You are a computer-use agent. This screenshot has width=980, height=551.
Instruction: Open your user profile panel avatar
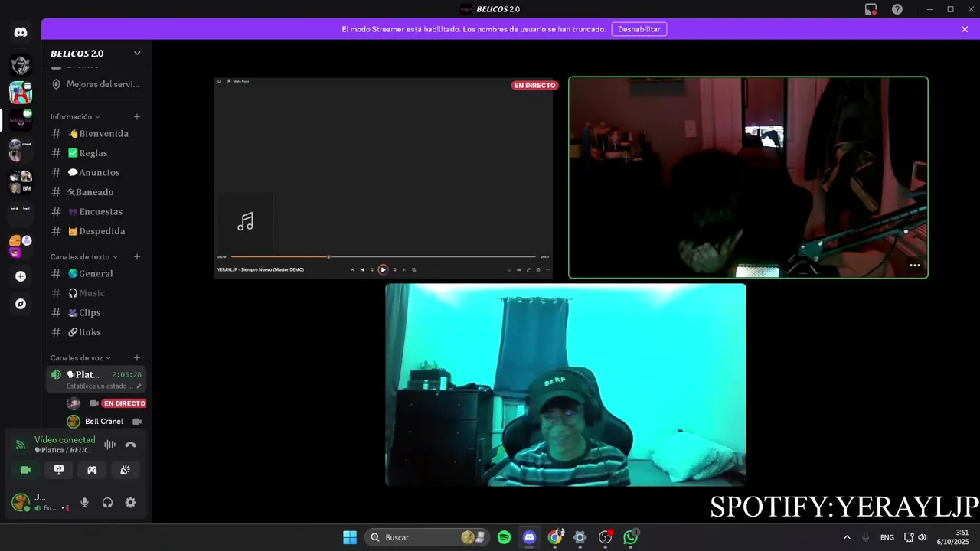[x=21, y=503]
